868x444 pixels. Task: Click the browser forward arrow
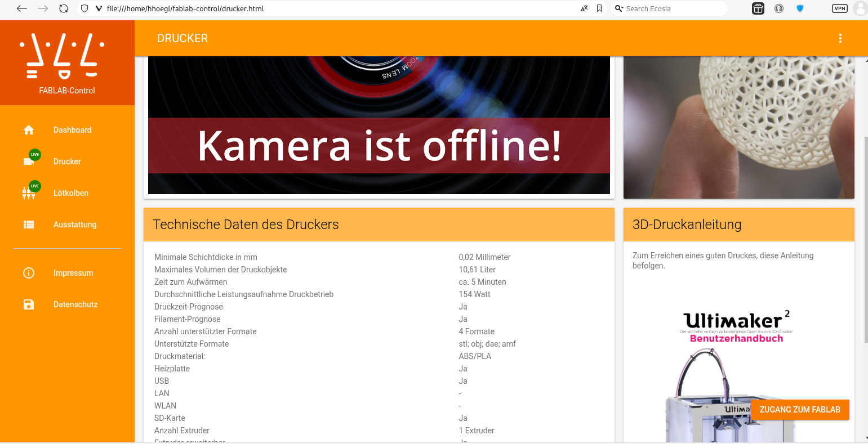coord(43,8)
